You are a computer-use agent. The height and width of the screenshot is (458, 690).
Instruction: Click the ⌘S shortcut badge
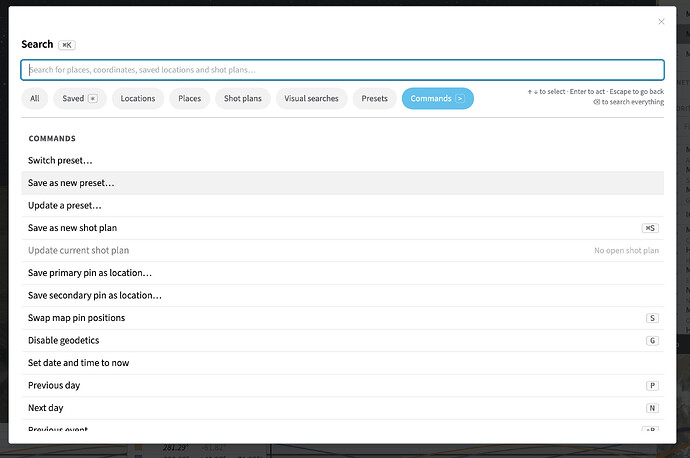(650, 228)
